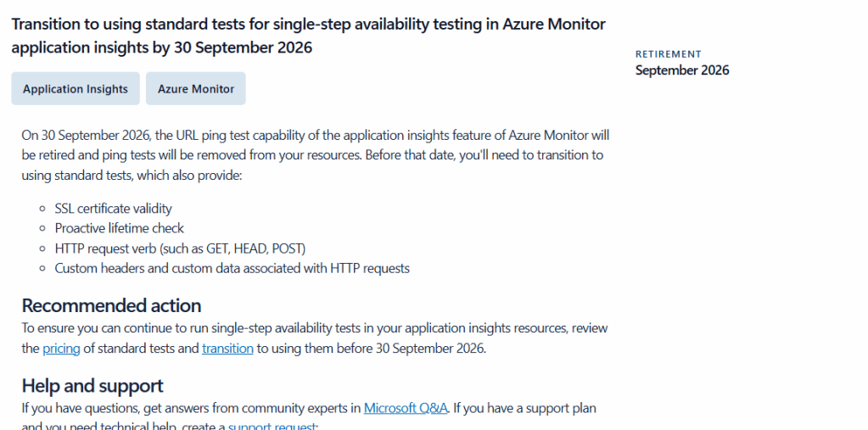The width and height of the screenshot is (868, 430).
Task: Click the Recommended action heading
Action: click(111, 305)
